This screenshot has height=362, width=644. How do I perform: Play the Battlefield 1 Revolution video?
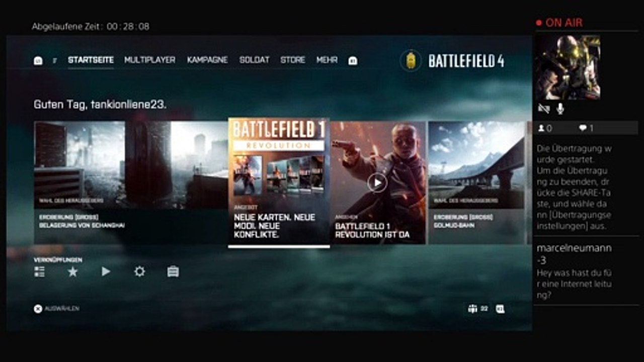click(377, 183)
